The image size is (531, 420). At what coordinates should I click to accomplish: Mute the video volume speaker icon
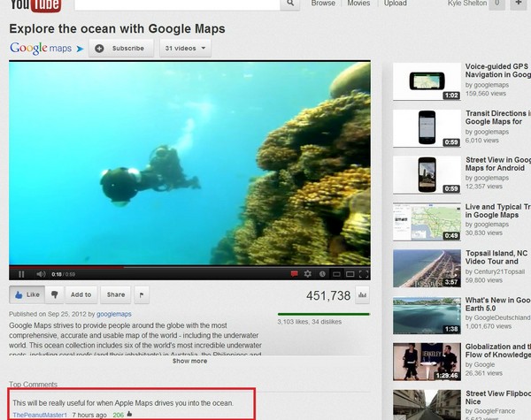40,274
